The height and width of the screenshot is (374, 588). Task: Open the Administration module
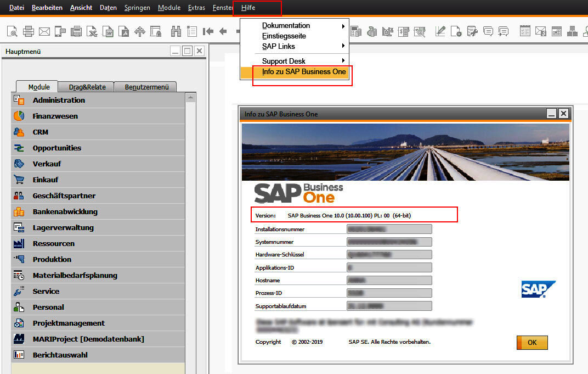59,101
